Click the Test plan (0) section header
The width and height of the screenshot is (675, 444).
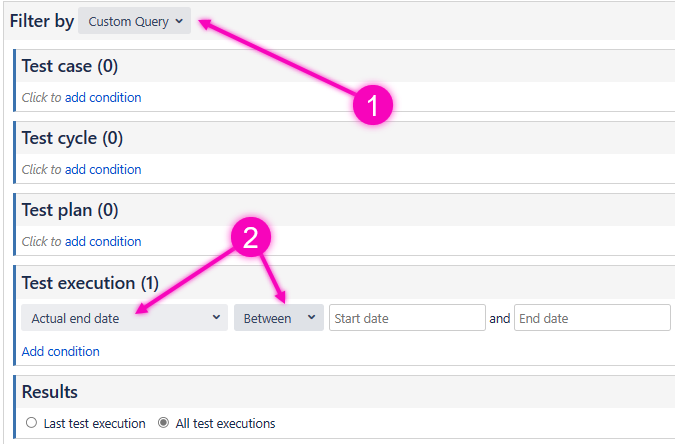70,211
